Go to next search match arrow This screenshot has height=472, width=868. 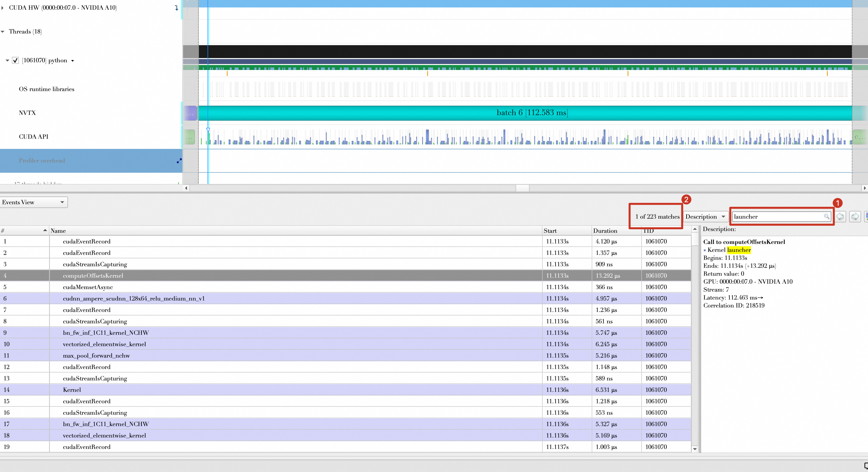coord(855,216)
